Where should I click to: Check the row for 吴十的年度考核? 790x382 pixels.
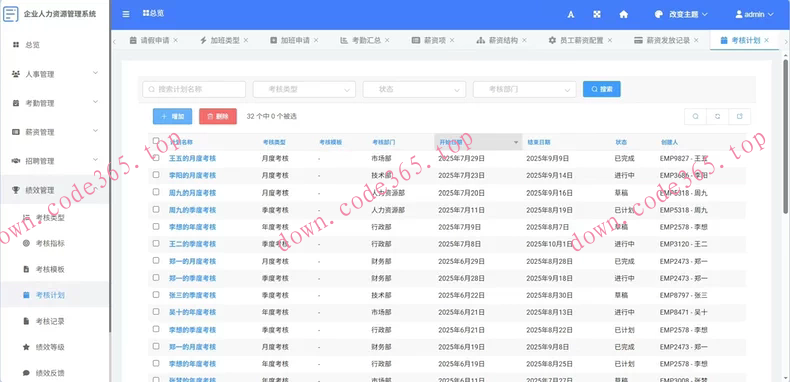pos(156,312)
